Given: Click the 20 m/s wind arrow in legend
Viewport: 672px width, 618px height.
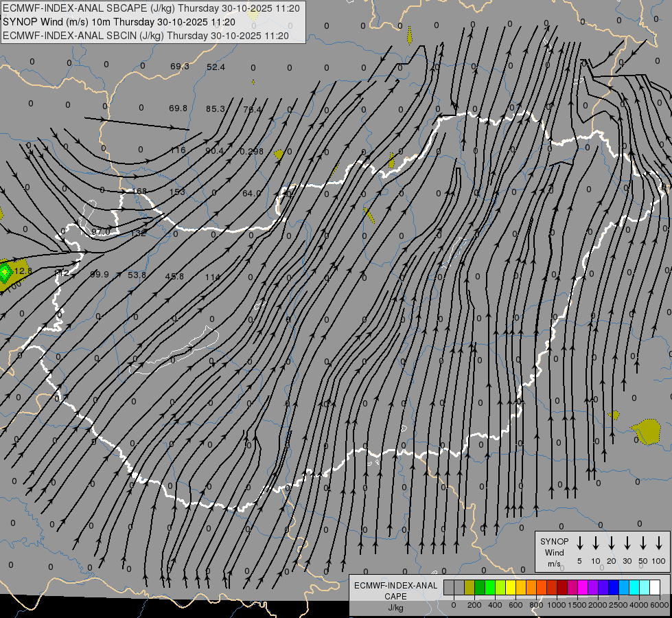Looking at the screenshot, I should pyautogui.click(x=612, y=543).
